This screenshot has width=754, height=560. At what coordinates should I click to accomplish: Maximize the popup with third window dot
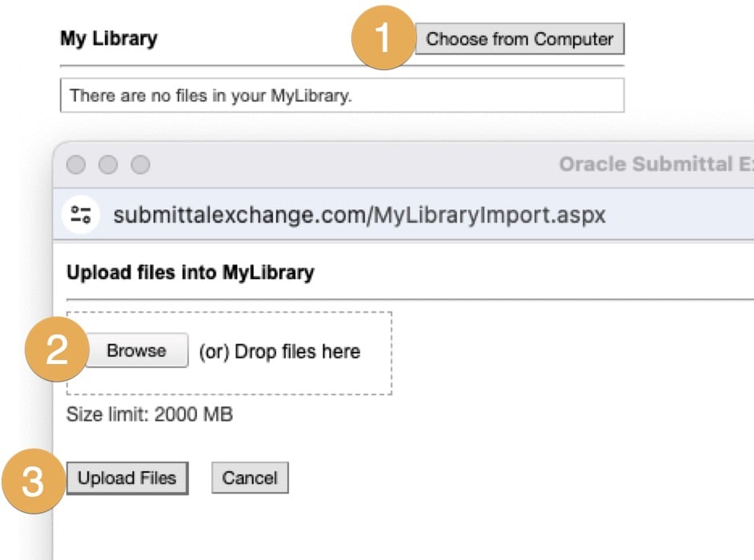[140, 165]
